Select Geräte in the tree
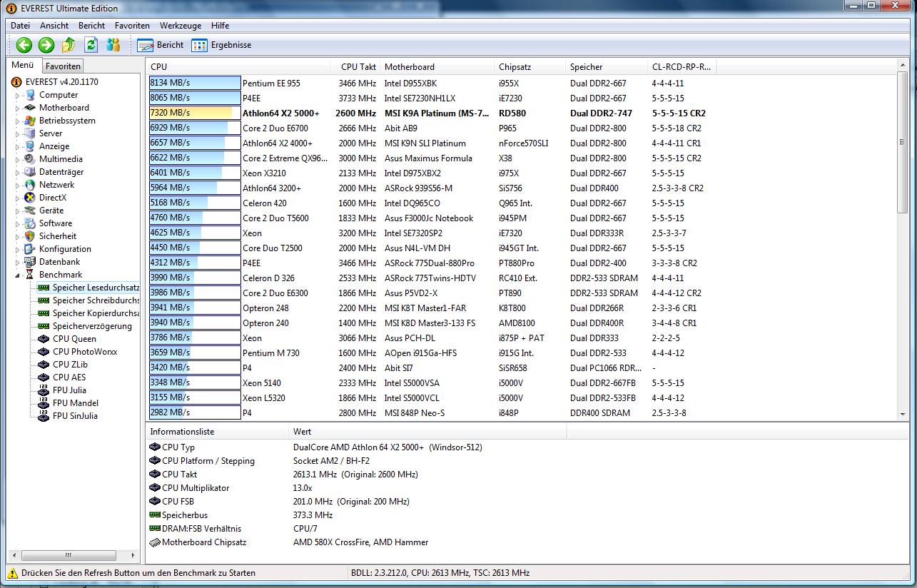 pyautogui.click(x=51, y=211)
